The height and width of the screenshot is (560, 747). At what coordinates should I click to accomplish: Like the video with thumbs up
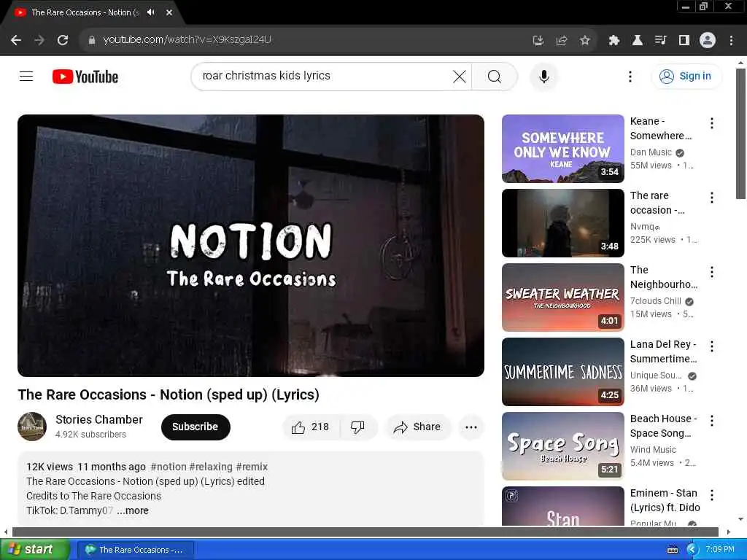pyautogui.click(x=311, y=427)
